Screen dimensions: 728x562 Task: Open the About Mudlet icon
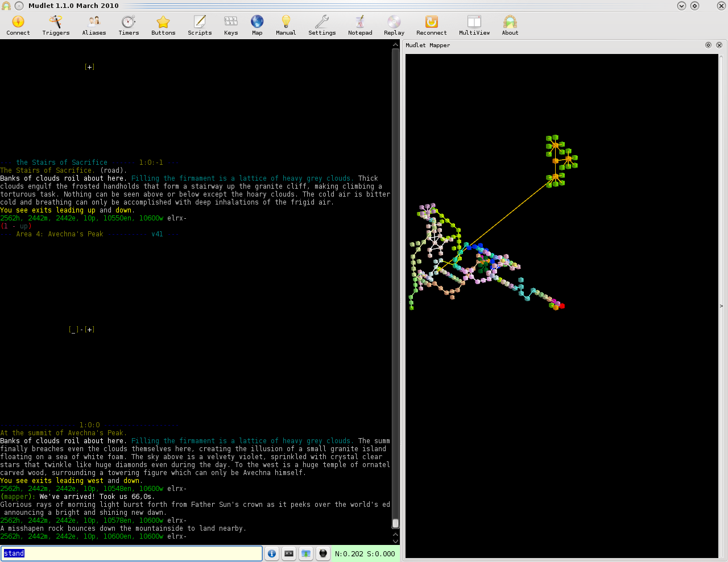point(510,26)
